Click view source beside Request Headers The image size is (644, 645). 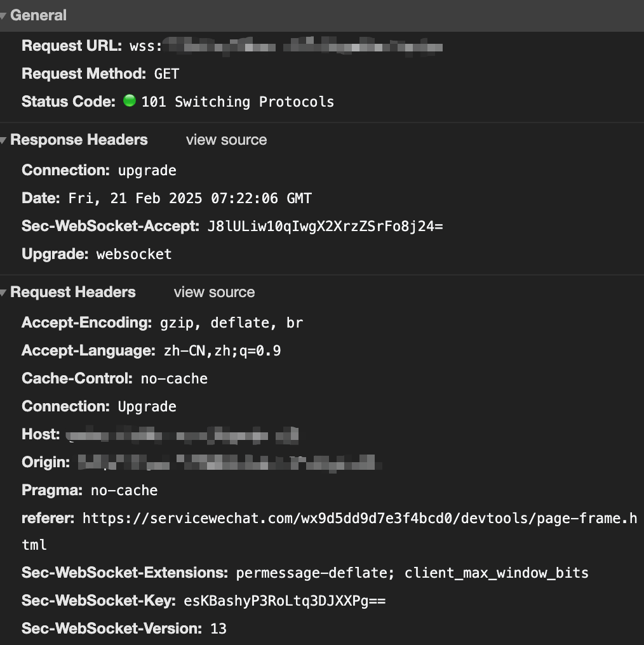pyautogui.click(x=214, y=293)
